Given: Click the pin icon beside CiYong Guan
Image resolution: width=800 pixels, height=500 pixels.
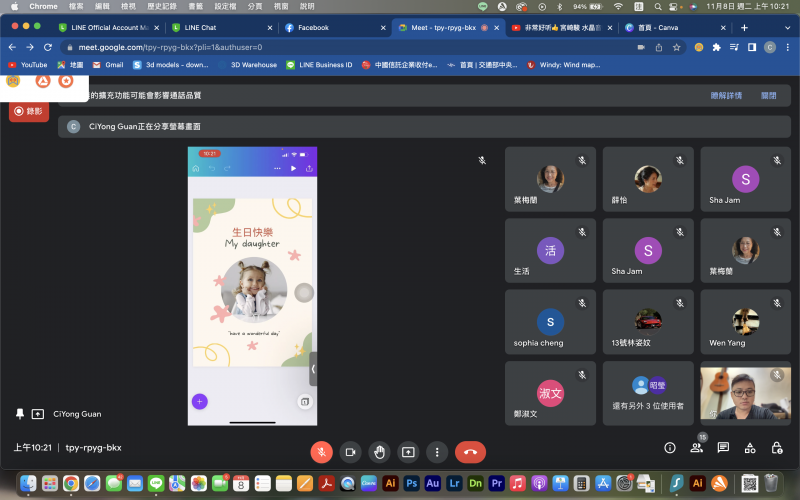Looking at the screenshot, I should click(20, 413).
